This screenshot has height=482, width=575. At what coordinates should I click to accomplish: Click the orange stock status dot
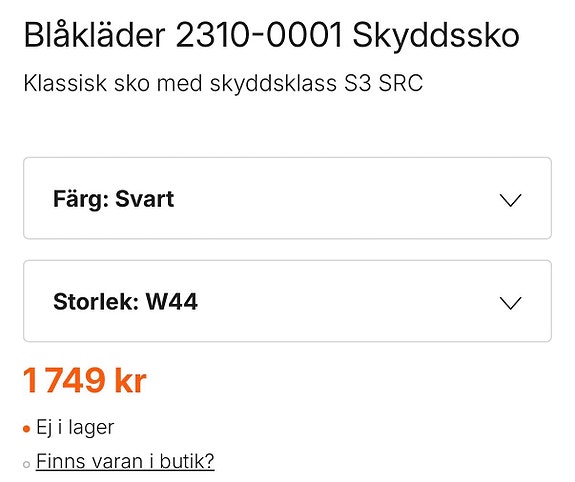[26, 429]
